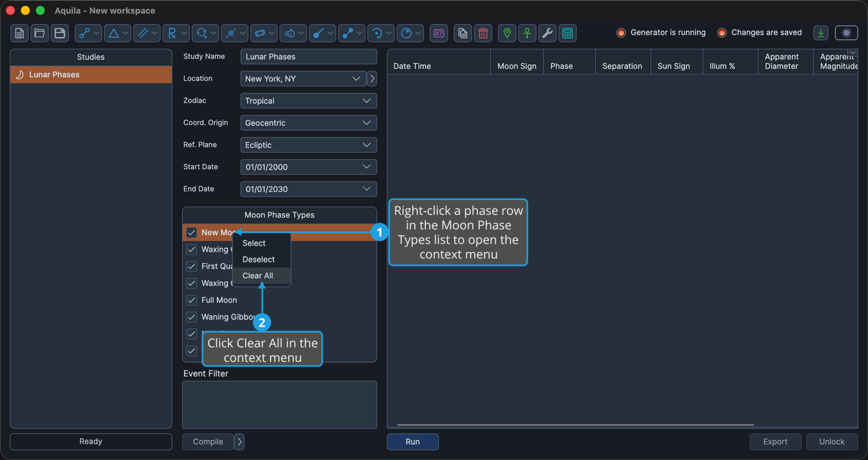Click the Phase column header
This screenshot has width=868, height=460.
pos(569,62)
